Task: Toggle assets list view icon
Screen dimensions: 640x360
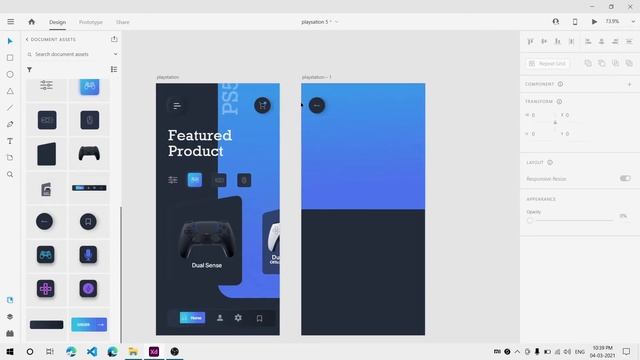Action: [114, 69]
